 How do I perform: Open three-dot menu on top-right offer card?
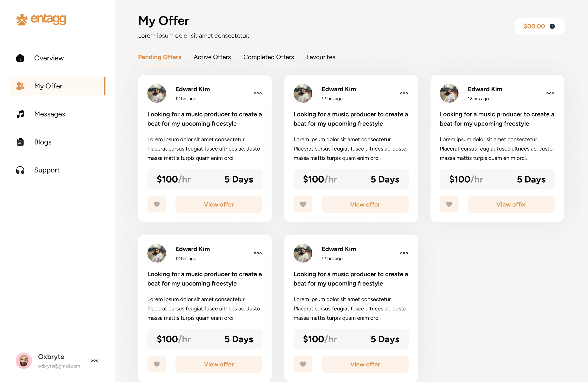coord(550,93)
